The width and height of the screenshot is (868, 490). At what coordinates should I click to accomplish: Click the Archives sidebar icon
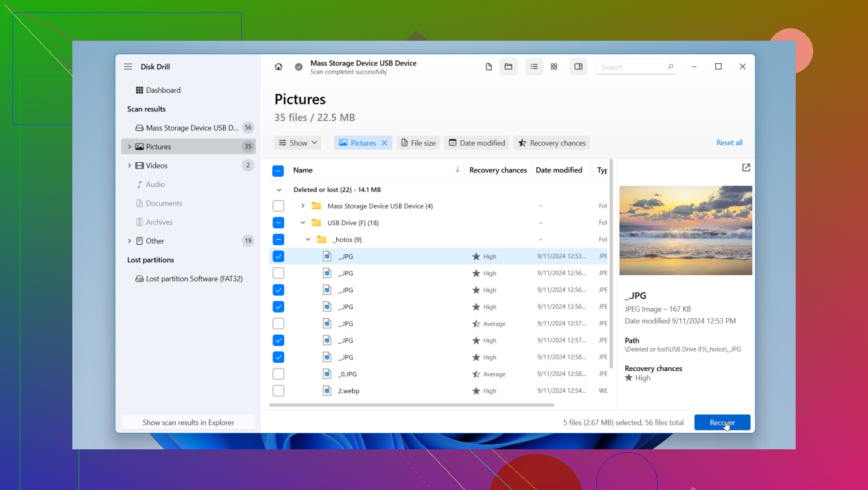[x=140, y=223]
